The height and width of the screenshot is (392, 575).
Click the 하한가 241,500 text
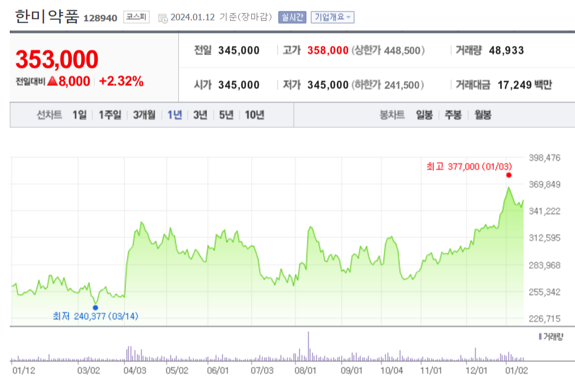click(387, 85)
